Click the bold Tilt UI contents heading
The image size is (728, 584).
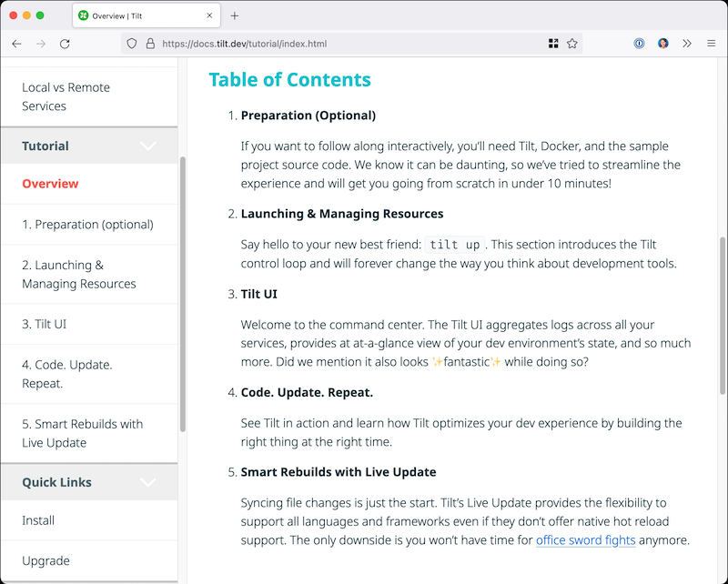click(x=259, y=294)
